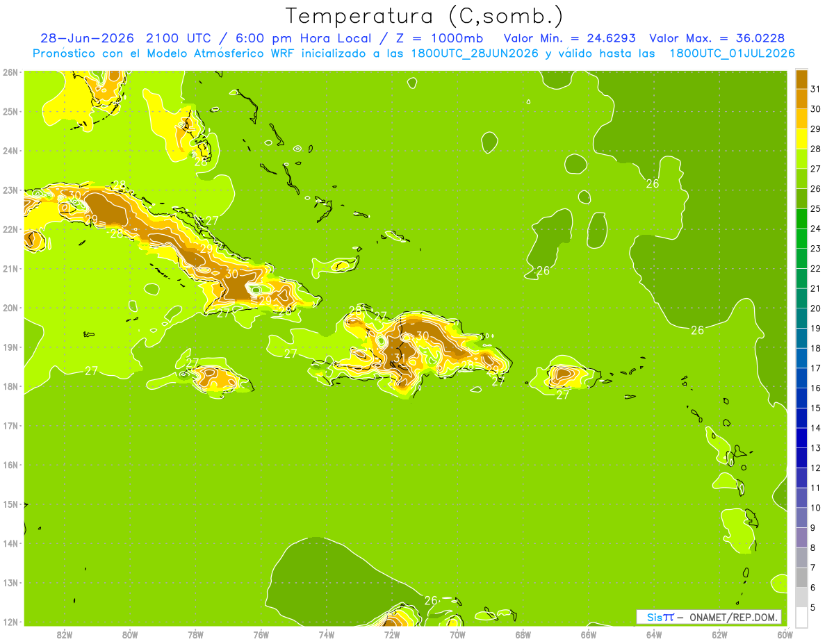
Task: Click the '12N' latitude axis label
Action: pos(10,622)
